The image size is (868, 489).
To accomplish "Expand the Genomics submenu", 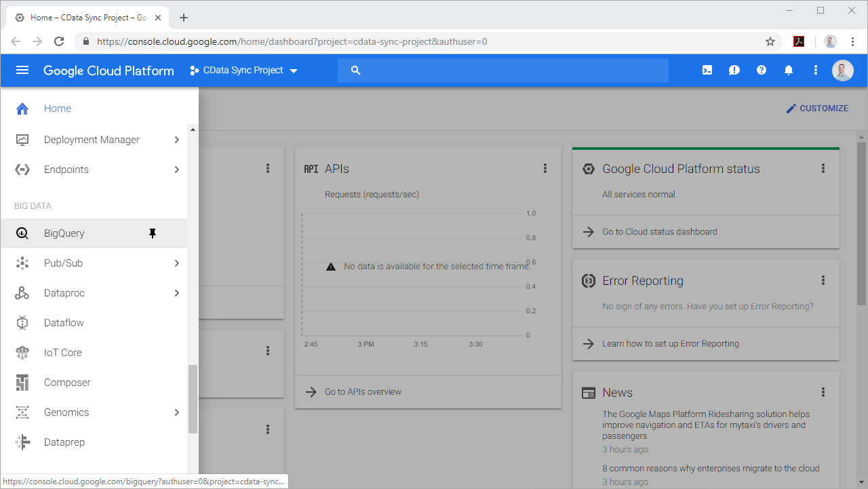I will tap(176, 412).
